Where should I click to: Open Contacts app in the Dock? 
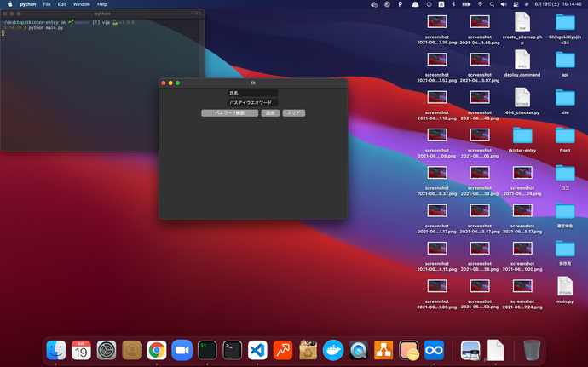(x=131, y=350)
